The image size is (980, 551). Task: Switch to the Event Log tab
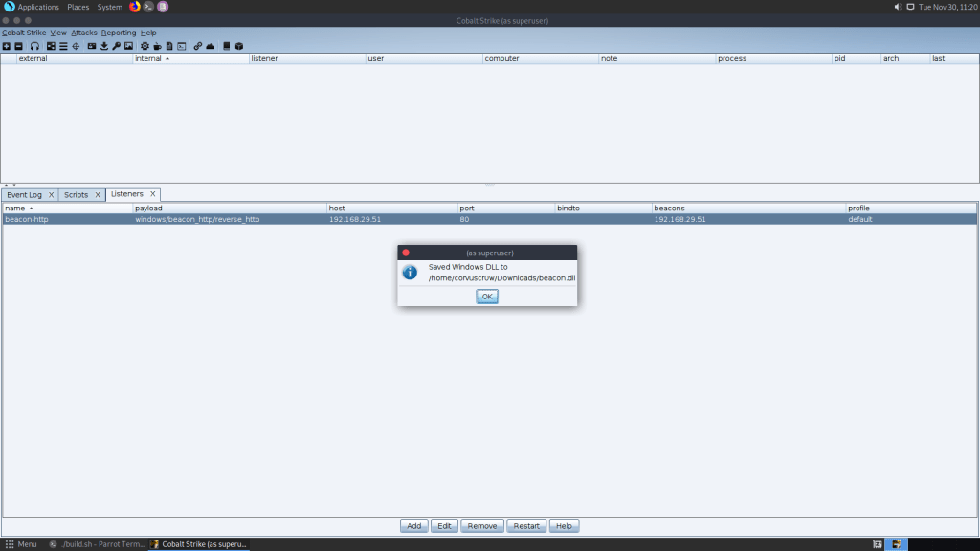pos(24,194)
